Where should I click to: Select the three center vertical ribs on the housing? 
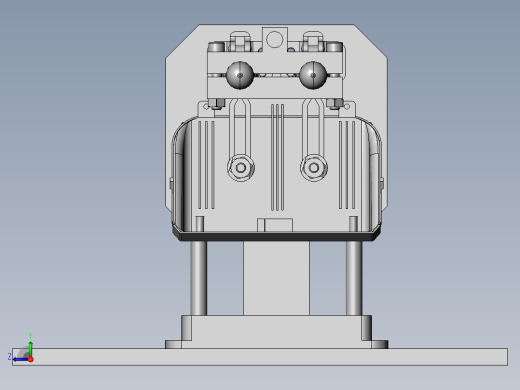pyautogui.click(x=277, y=157)
